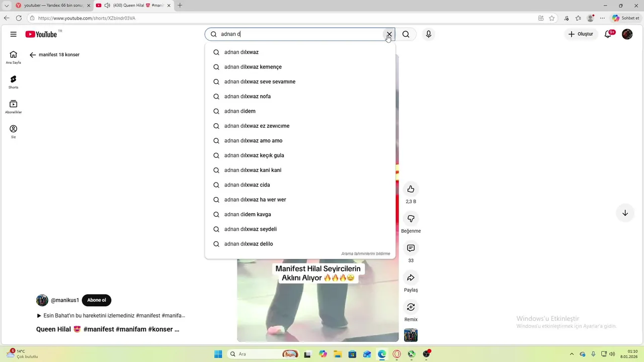
Task: Select suggestion adnan didem
Action: (x=300, y=111)
